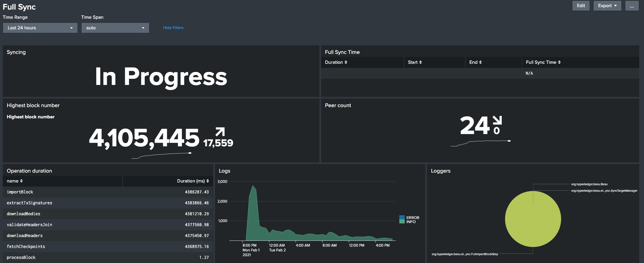
Task: Click the INFO legend label
Action: [411, 222]
